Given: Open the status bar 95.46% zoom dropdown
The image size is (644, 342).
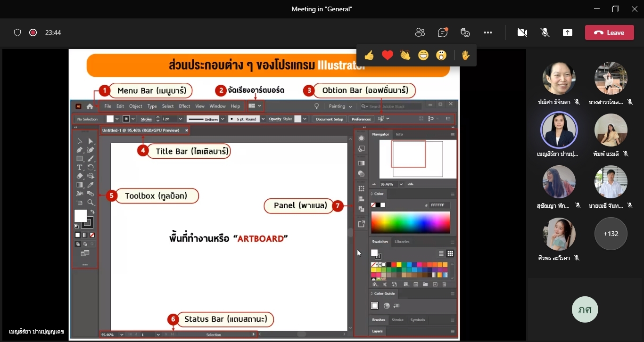Looking at the screenshot, I should point(122,334).
